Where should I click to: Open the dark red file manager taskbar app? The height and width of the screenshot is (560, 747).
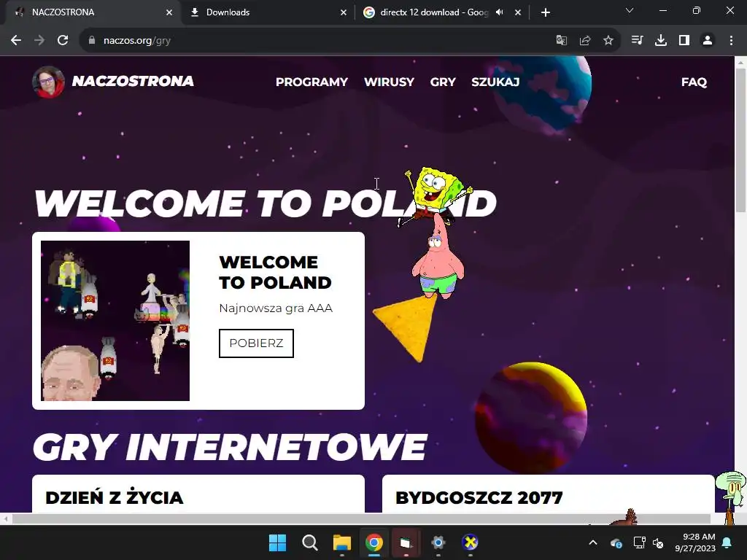tap(406, 542)
